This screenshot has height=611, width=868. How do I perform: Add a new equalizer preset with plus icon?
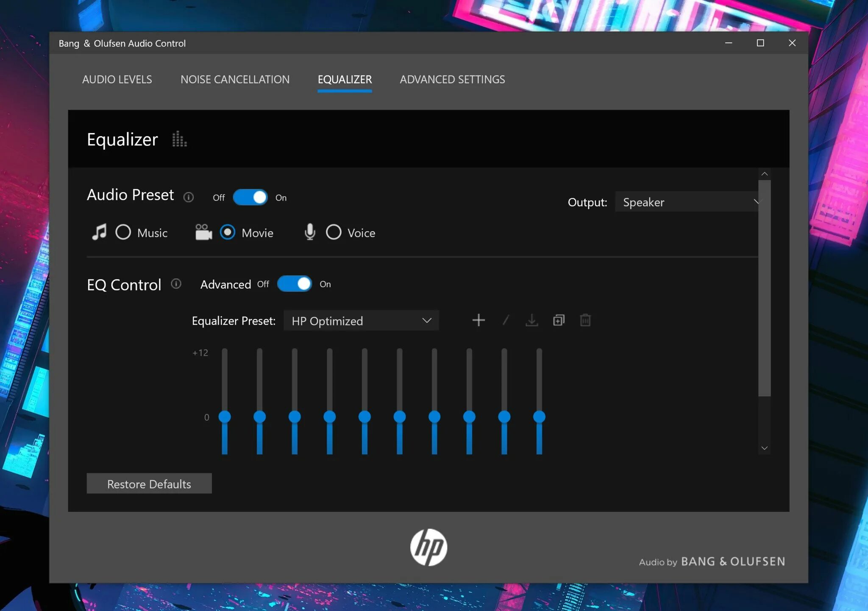click(x=479, y=320)
